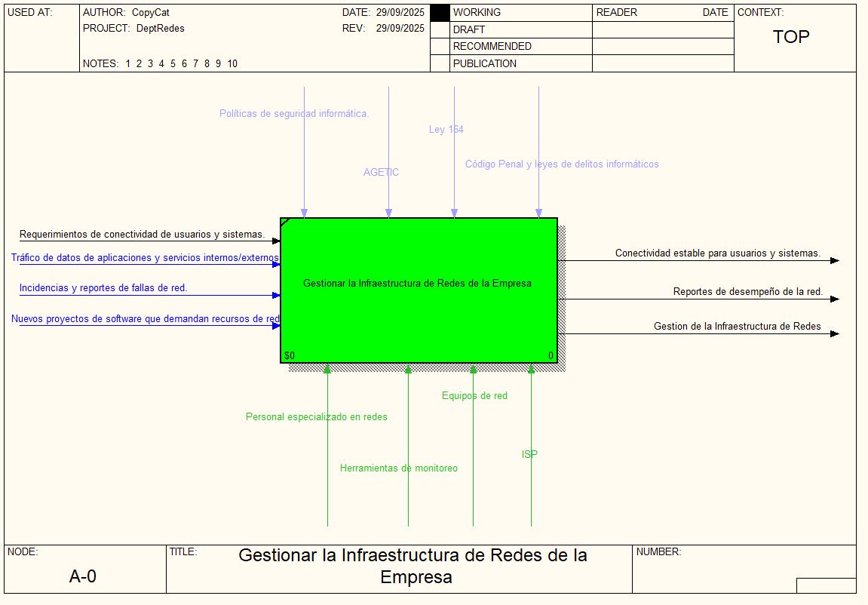Select the 'ISP' mechanism arrow label
This screenshot has height=605, width=868.
pos(529,454)
